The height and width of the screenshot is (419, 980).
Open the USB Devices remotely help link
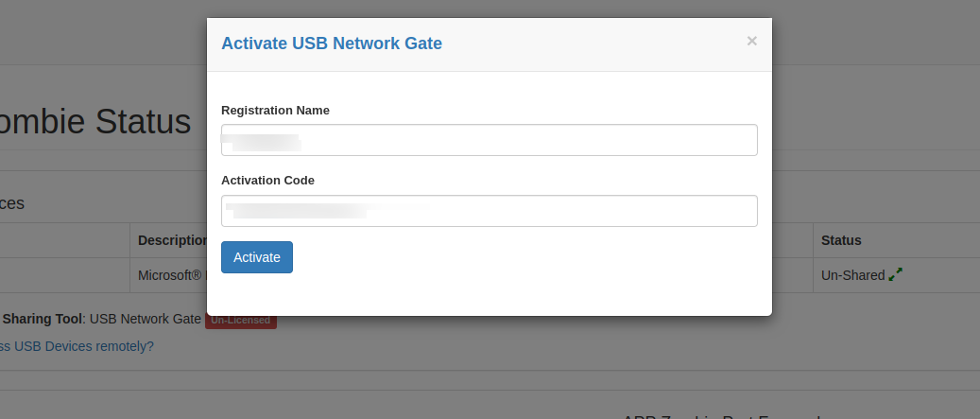point(77,346)
